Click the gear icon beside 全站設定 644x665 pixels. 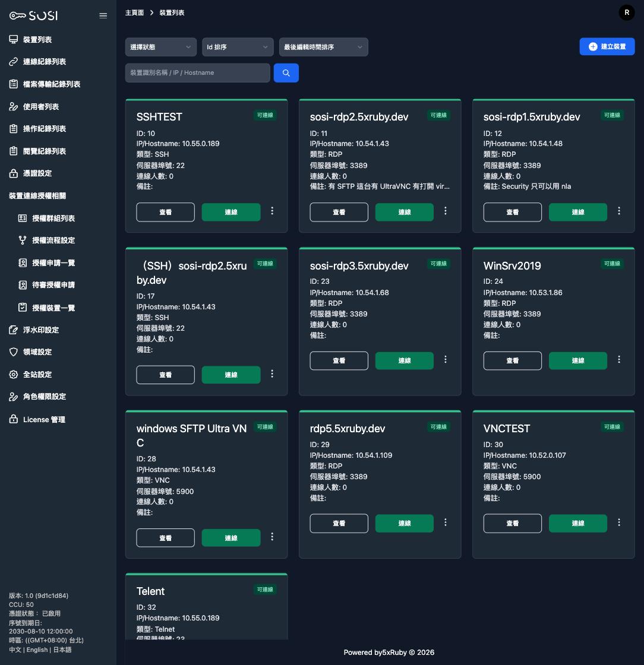point(14,375)
